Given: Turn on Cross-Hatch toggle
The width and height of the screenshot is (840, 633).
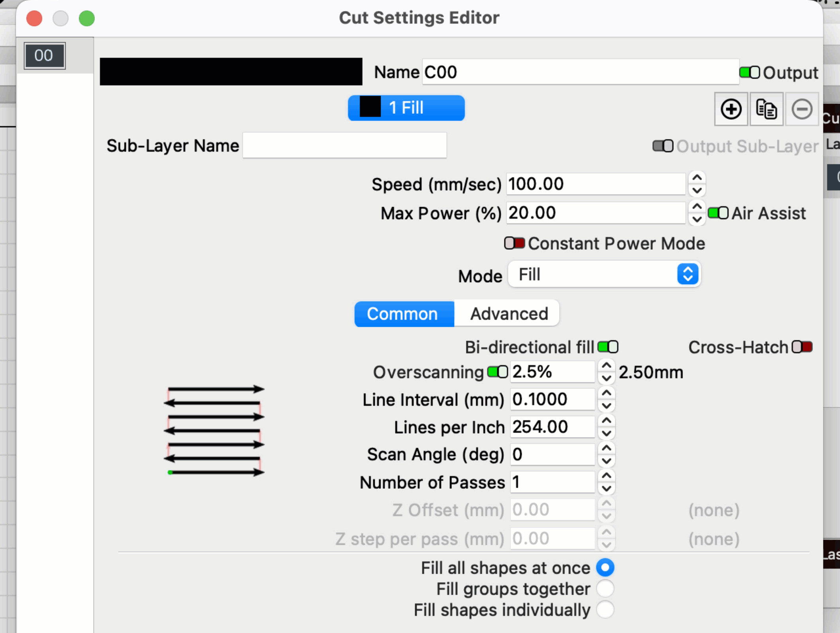Looking at the screenshot, I should (x=802, y=347).
